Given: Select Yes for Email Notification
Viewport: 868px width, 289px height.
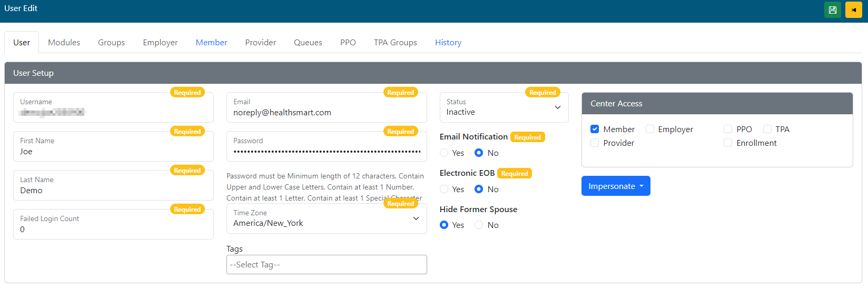Looking at the screenshot, I should click(444, 153).
